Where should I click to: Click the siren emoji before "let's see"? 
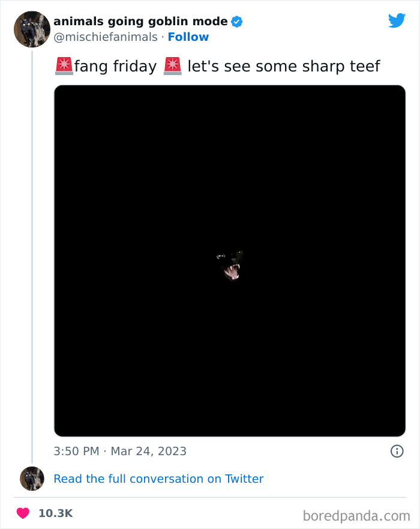click(172, 66)
